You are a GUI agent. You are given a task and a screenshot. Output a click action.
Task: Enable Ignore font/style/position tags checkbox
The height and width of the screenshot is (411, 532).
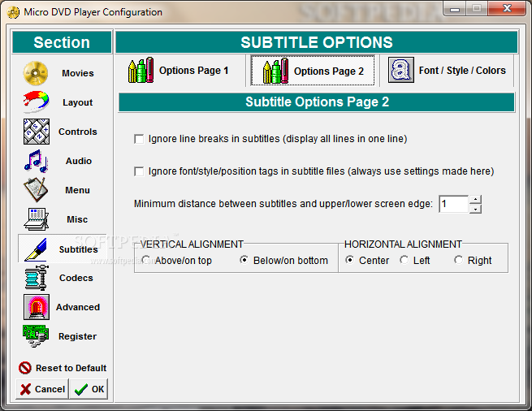[x=139, y=171]
